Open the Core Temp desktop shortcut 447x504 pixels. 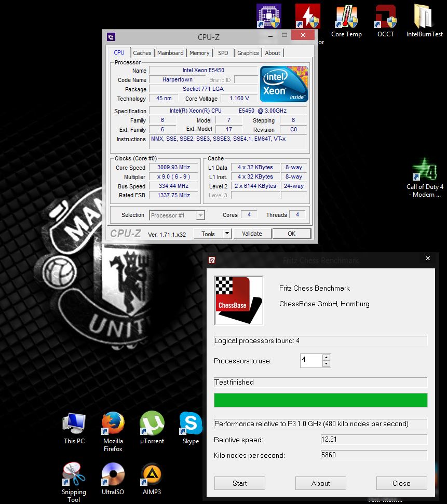coord(346,19)
